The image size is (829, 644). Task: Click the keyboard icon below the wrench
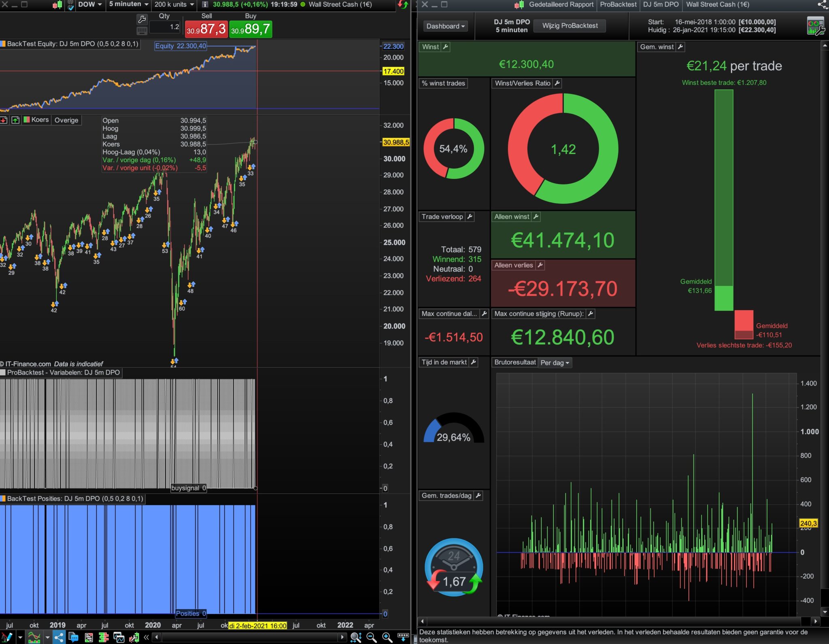[142, 31]
